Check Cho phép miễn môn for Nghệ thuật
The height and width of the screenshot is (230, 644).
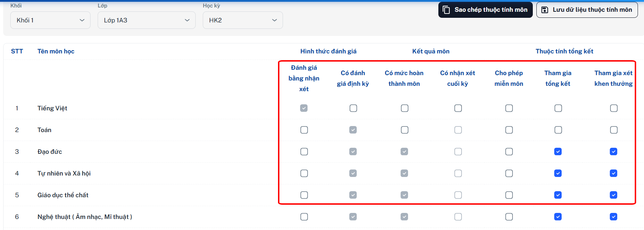(x=509, y=216)
